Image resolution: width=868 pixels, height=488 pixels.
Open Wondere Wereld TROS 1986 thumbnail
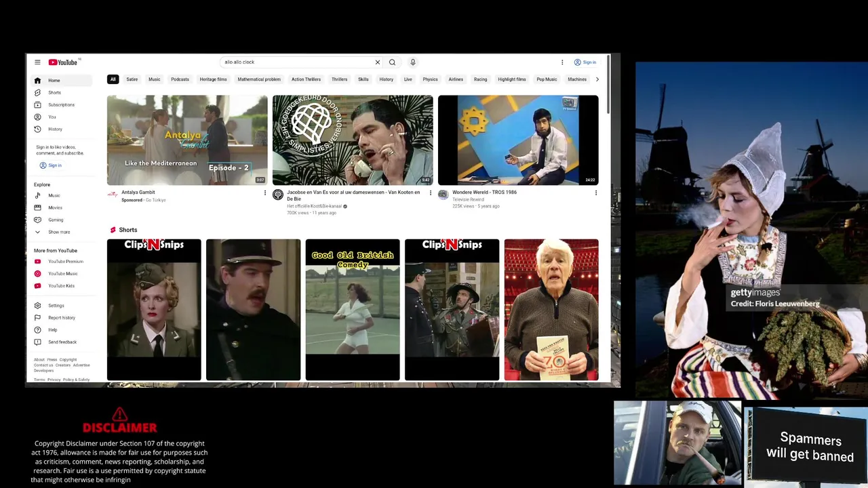(x=518, y=140)
